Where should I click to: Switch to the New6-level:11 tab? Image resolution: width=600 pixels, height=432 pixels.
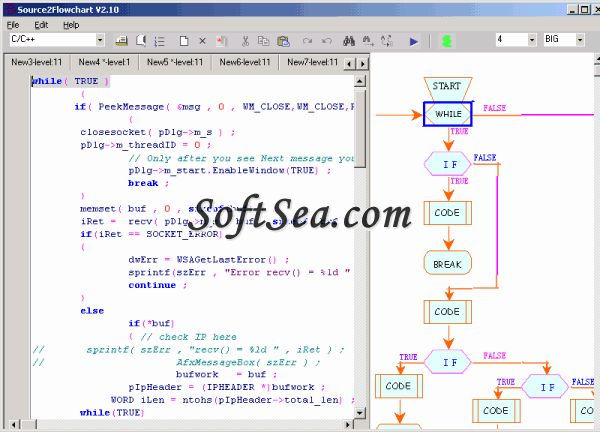pos(245,62)
